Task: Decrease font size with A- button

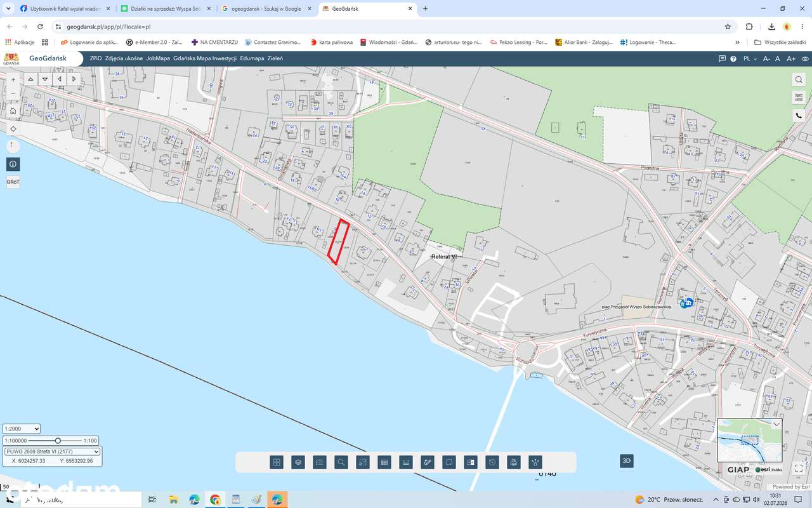Action: click(766, 58)
